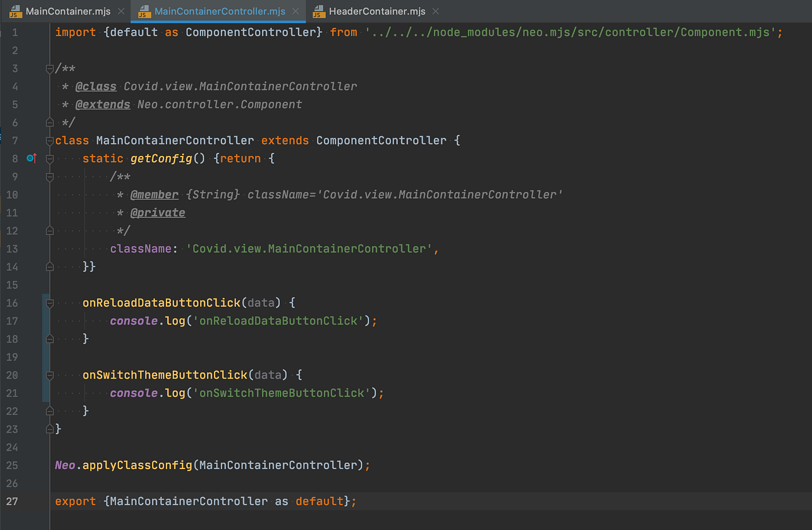Click the underlined @extends tag in the JSDoc
The image size is (812, 530).
(x=103, y=104)
